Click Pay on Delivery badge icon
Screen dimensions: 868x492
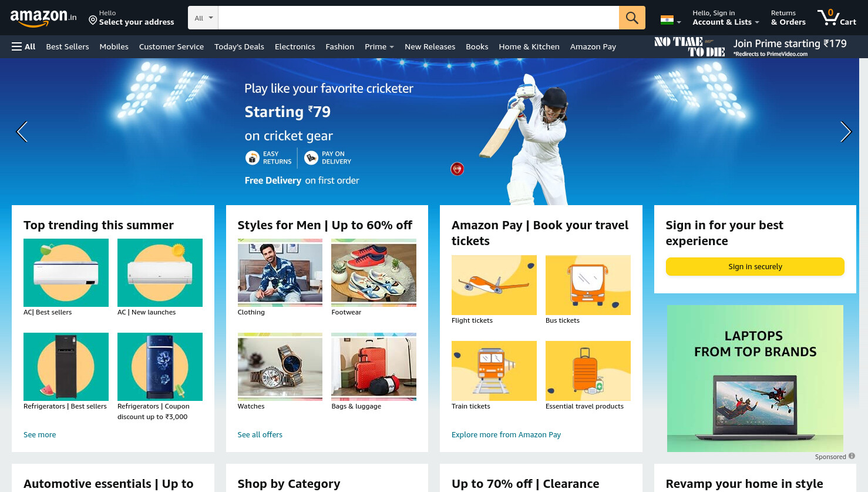point(311,158)
